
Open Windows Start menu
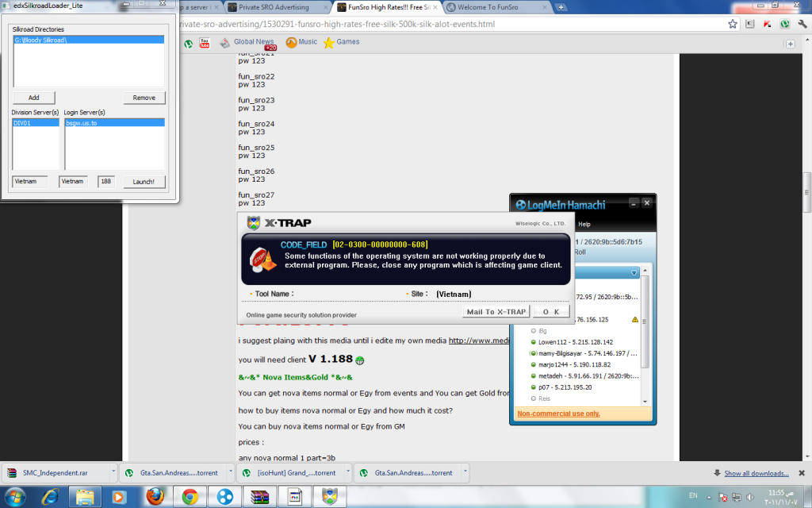click(x=14, y=497)
